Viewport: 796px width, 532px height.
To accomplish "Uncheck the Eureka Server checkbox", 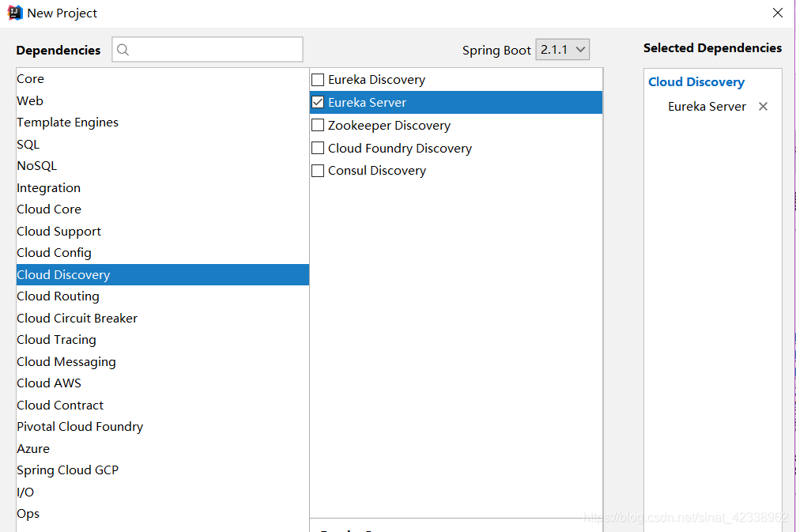I will 318,103.
